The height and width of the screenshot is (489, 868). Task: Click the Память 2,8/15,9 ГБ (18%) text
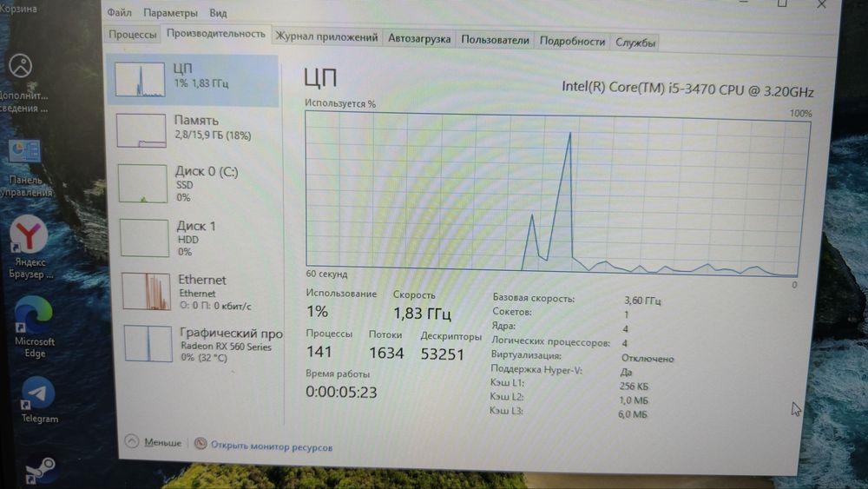213,135
